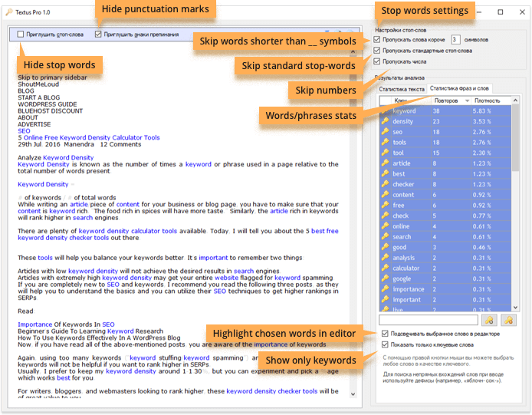532x415 pixels.
Task: Click "WORDPRESS GUIDE" line in the editor
Action: [48, 104]
